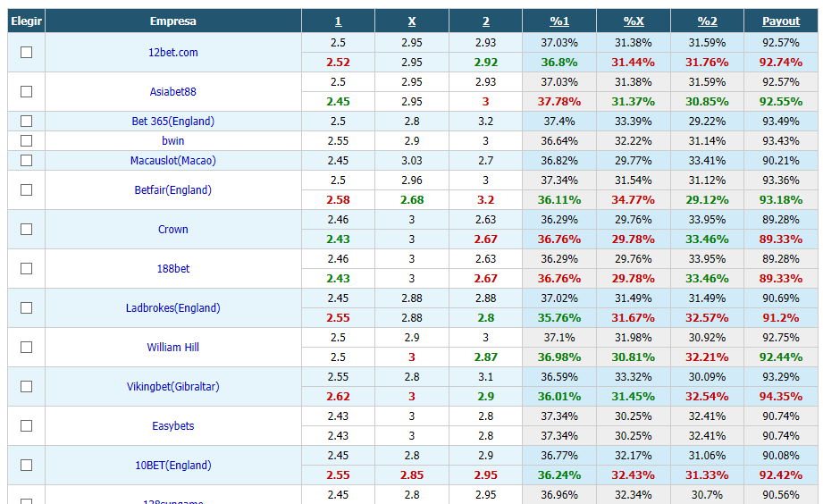Screen dimensions: 823x504
Task: Click the Elegir column header
Action: pyautogui.click(x=26, y=21)
